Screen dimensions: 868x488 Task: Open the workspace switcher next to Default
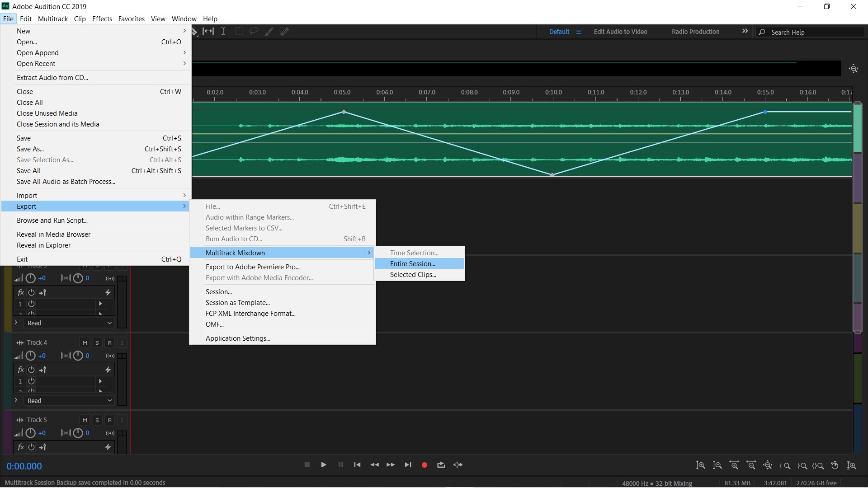pyautogui.click(x=579, y=32)
